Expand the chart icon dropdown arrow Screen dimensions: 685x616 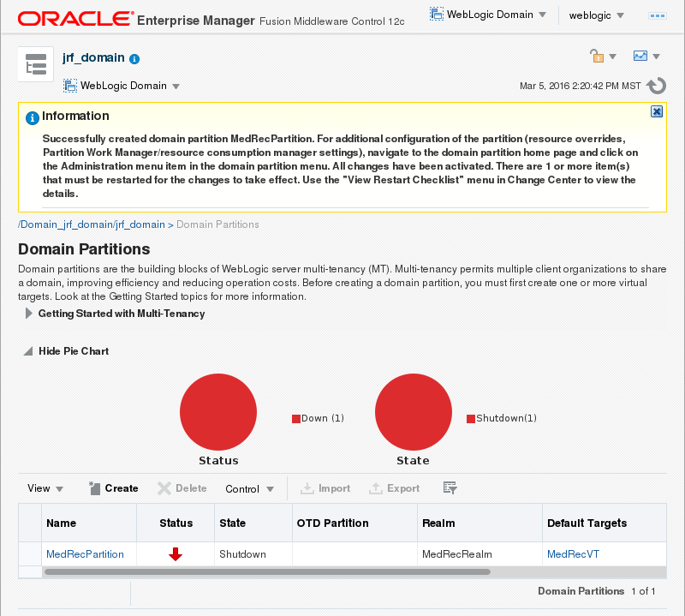pyautogui.click(x=656, y=57)
